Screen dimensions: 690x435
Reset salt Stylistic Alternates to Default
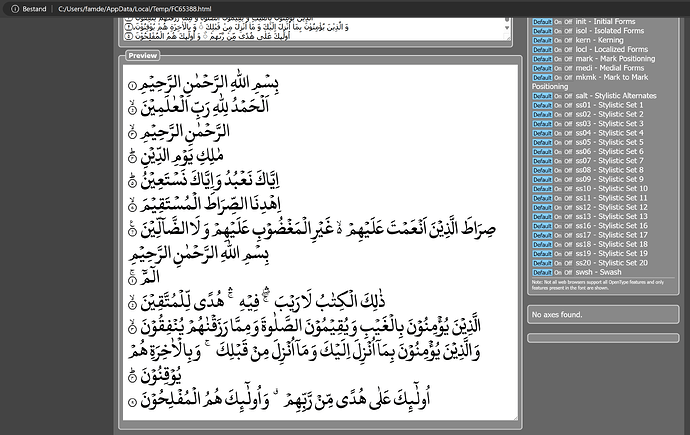(x=542, y=96)
